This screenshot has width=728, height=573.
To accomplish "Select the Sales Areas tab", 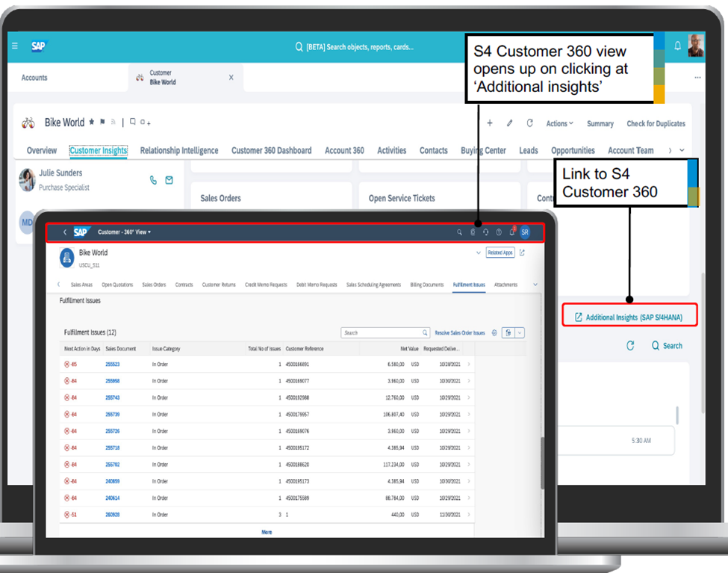I will (x=81, y=285).
